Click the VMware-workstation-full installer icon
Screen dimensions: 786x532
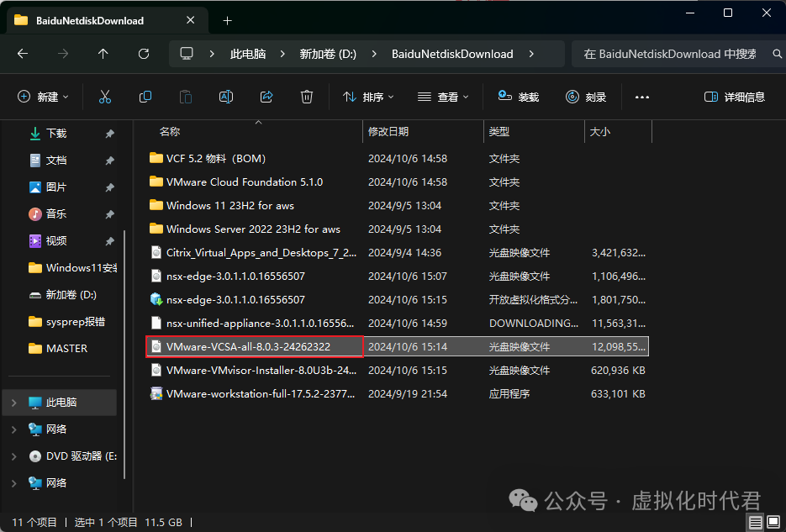tap(156, 393)
